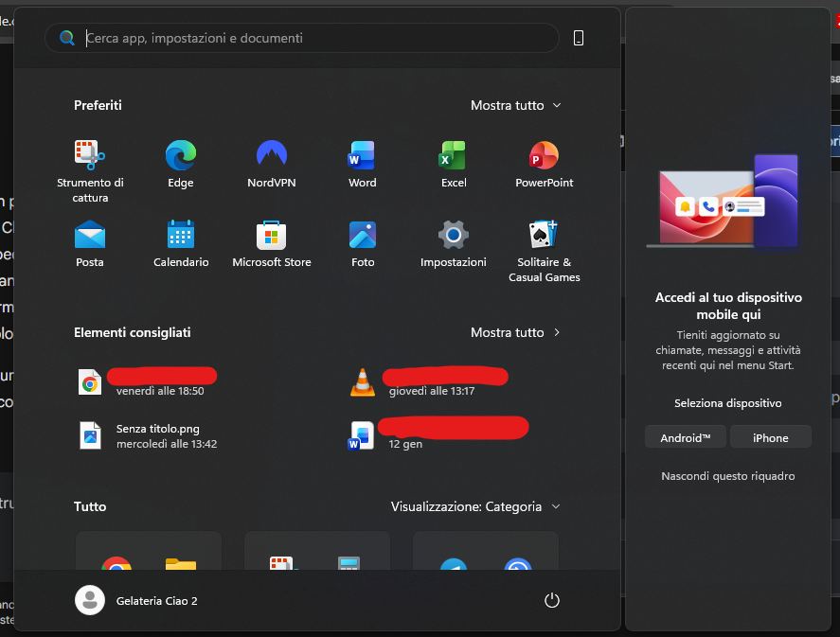Open the Chrome file from venerdì alle 18:50

[89, 382]
